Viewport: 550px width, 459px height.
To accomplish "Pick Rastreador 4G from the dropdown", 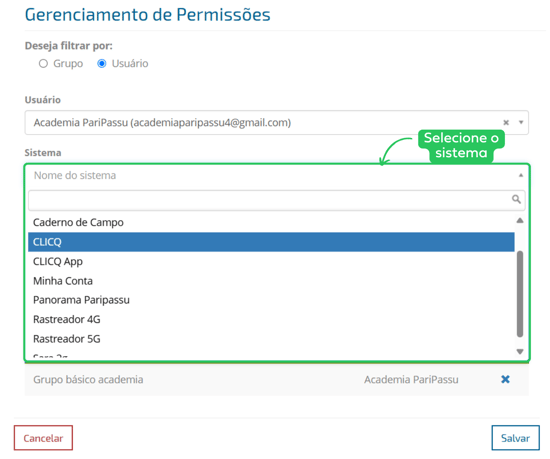I will [271, 319].
